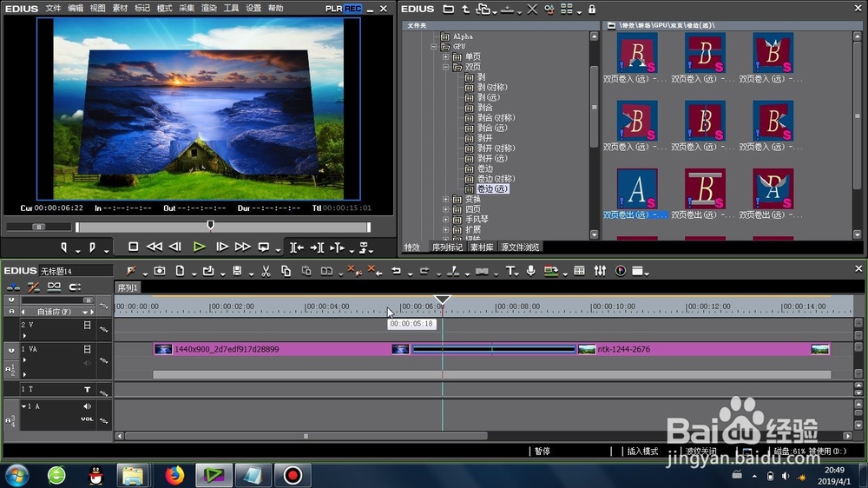
Task: Click the camera capture icon in timeline toolbar
Action: 160,271
